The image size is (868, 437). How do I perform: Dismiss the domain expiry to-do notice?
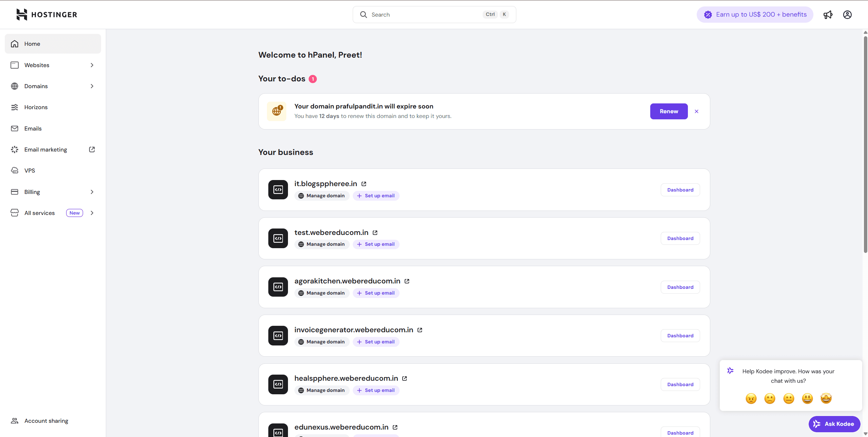click(x=696, y=111)
